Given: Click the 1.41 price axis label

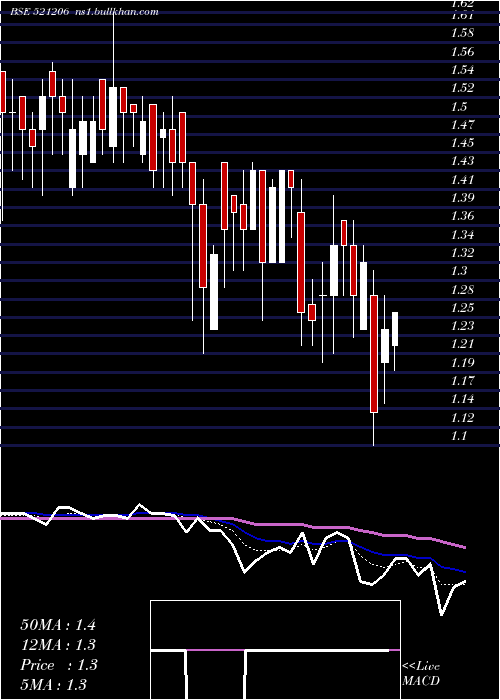Looking at the screenshot, I should tap(462, 179).
